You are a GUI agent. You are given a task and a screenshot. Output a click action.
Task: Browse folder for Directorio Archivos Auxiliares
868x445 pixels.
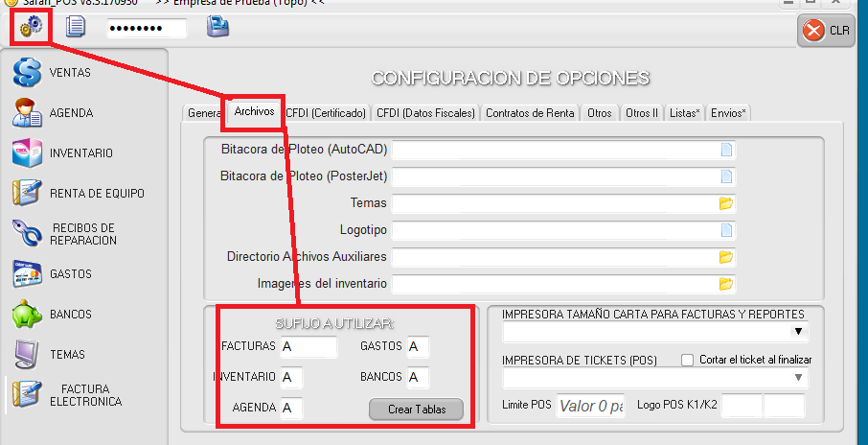pyautogui.click(x=726, y=257)
